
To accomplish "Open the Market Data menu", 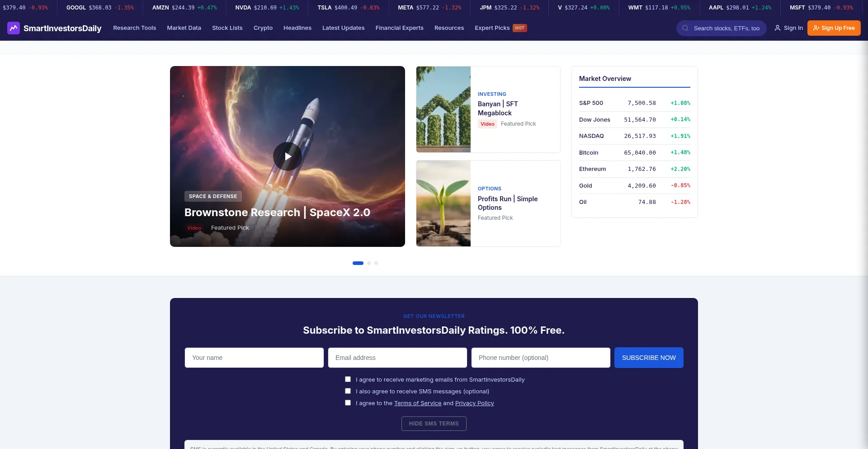I will (x=184, y=28).
